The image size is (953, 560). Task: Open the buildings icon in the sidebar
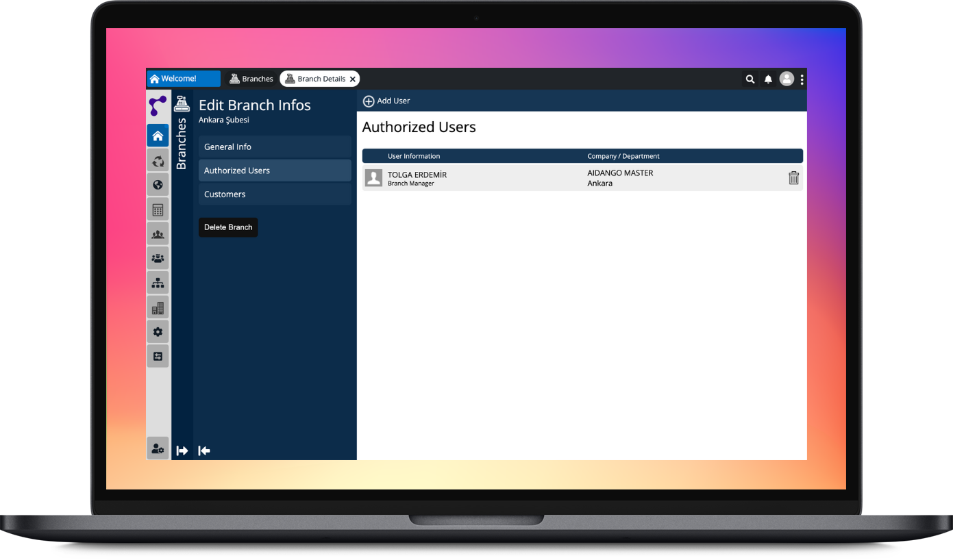point(158,308)
